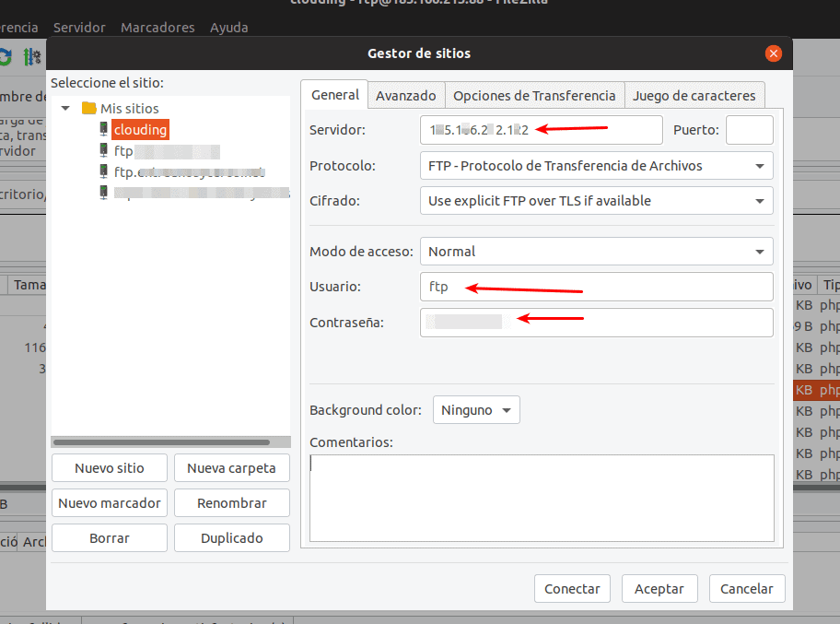Click the Nuevo sitio button
Viewport: 840px width, 624px height.
(110, 468)
